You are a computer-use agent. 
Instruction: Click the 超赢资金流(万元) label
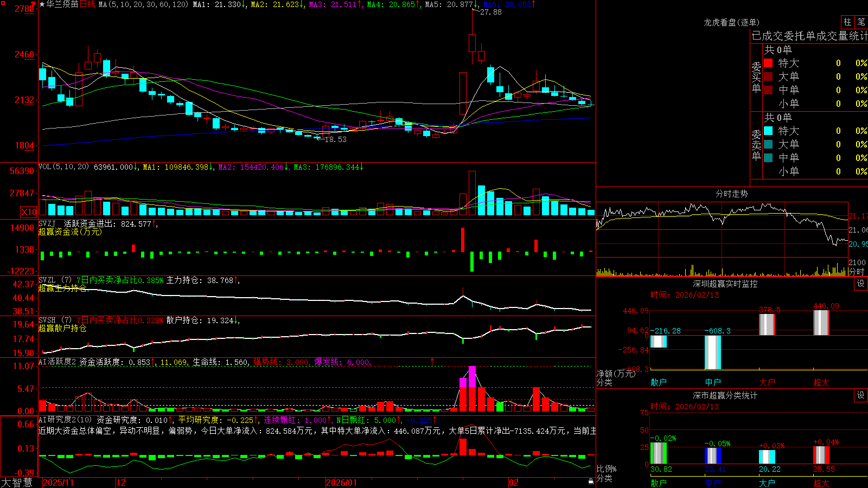coord(70,232)
